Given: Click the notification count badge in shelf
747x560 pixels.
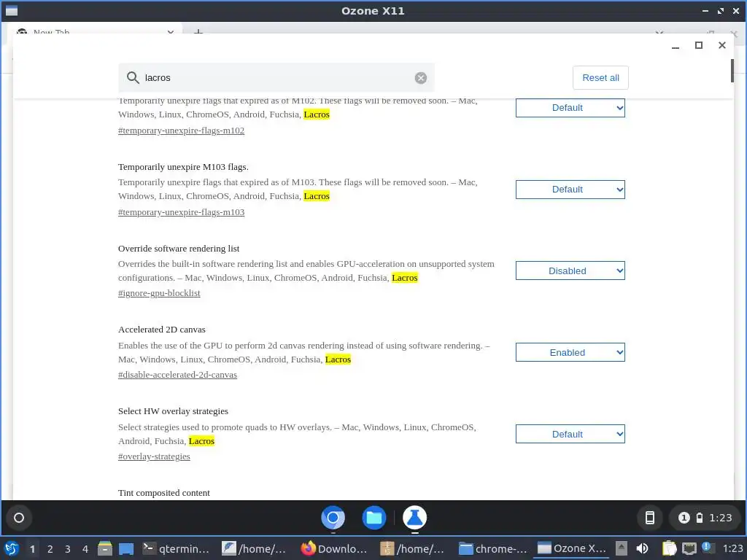Looking at the screenshot, I should click(684, 518).
